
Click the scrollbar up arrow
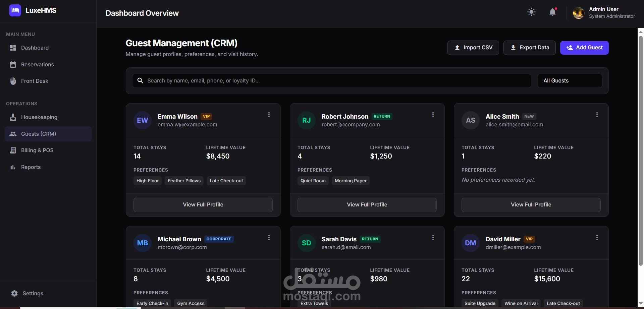(641, 32)
